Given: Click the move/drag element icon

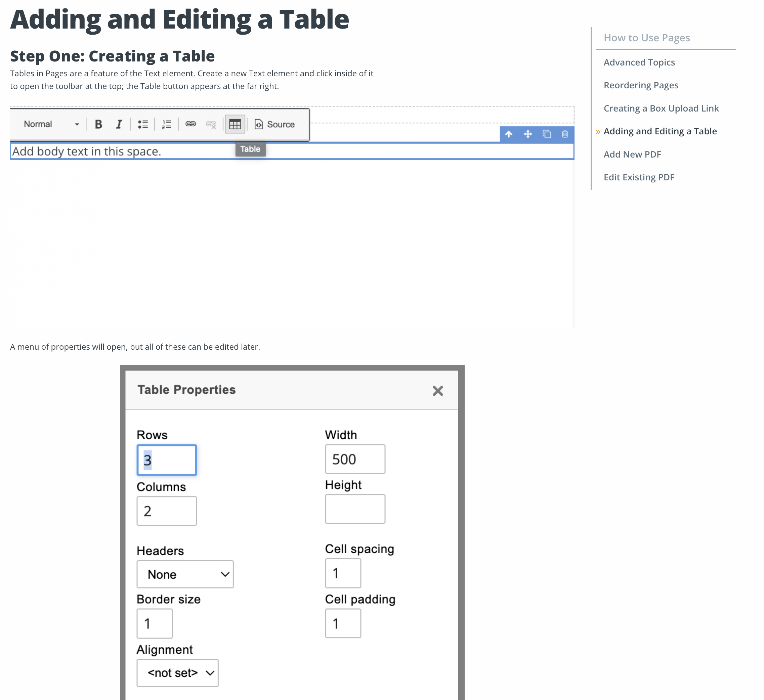Looking at the screenshot, I should [x=528, y=134].
